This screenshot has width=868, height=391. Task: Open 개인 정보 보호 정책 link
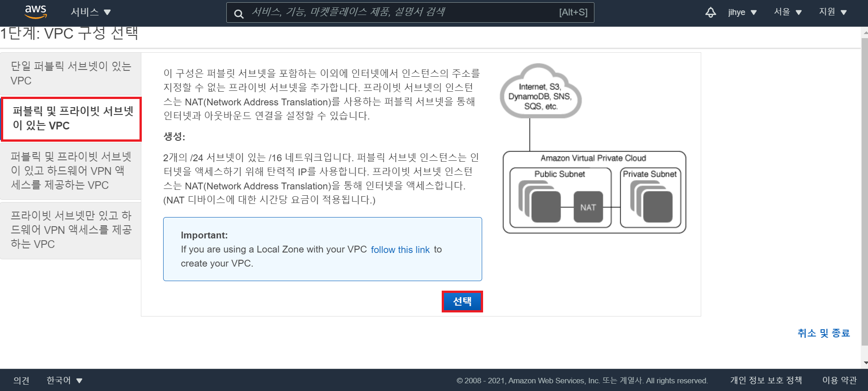tap(766, 380)
